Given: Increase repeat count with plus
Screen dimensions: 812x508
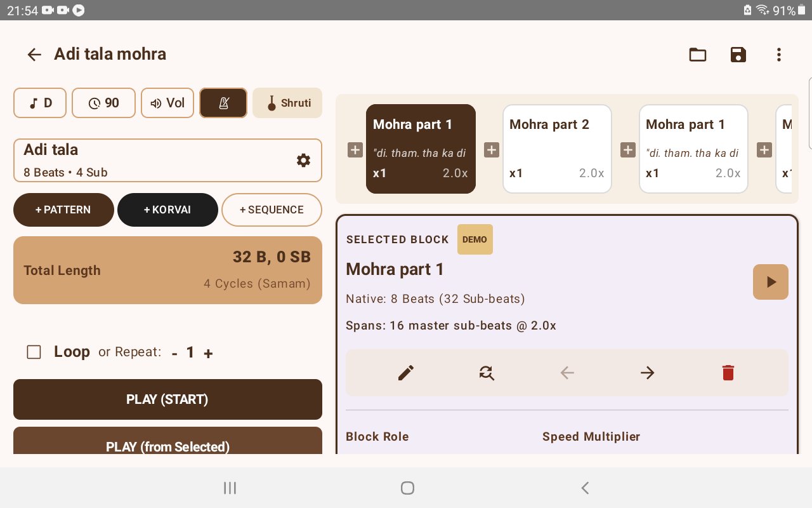Looking at the screenshot, I should click(x=208, y=354).
